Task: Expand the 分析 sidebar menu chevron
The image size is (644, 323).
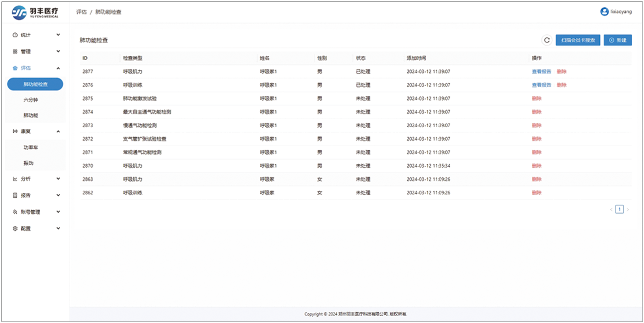Action: click(58, 178)
